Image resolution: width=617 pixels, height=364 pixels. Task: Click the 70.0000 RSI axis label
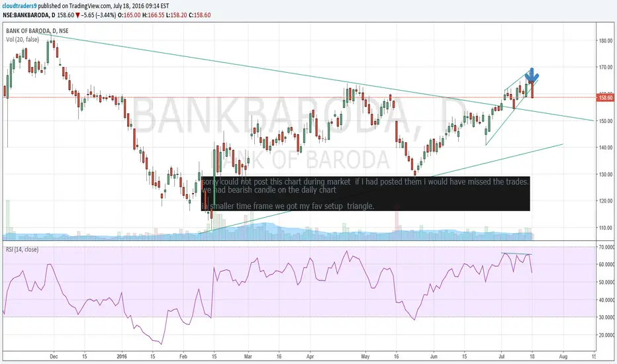pyautogui.click(x=606, y=247)
